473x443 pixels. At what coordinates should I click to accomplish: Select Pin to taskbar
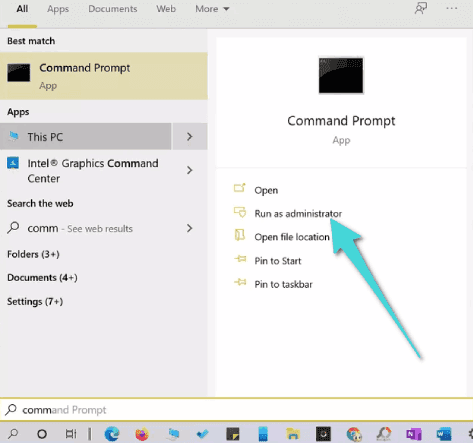283,284
